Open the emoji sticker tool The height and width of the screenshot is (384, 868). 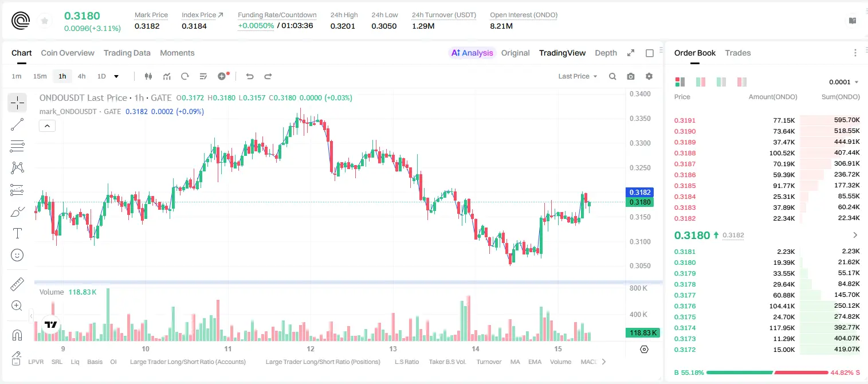(x=17, y=255)
